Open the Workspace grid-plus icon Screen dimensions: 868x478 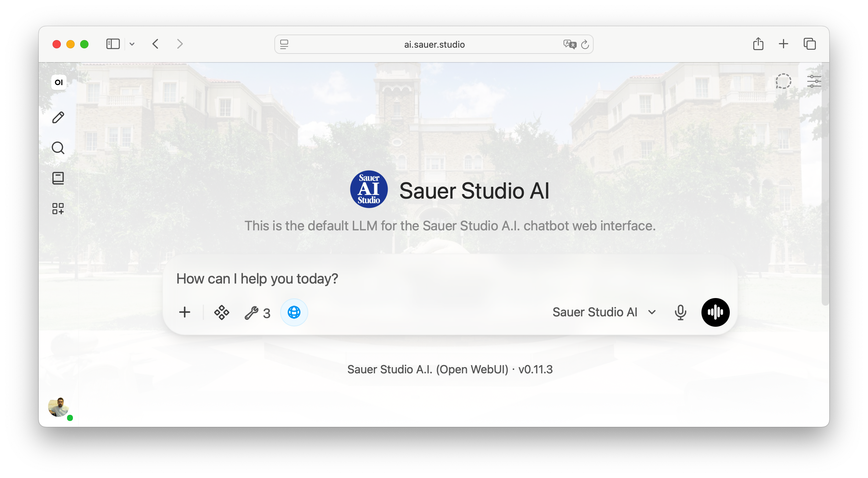pos(58,209)
